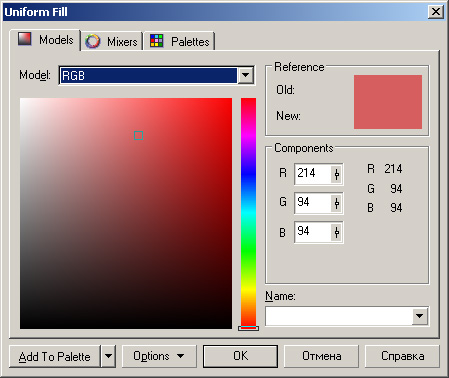Click the Mixers color wheel icon
Screen dimensions: 449x378
coord(92,41)
